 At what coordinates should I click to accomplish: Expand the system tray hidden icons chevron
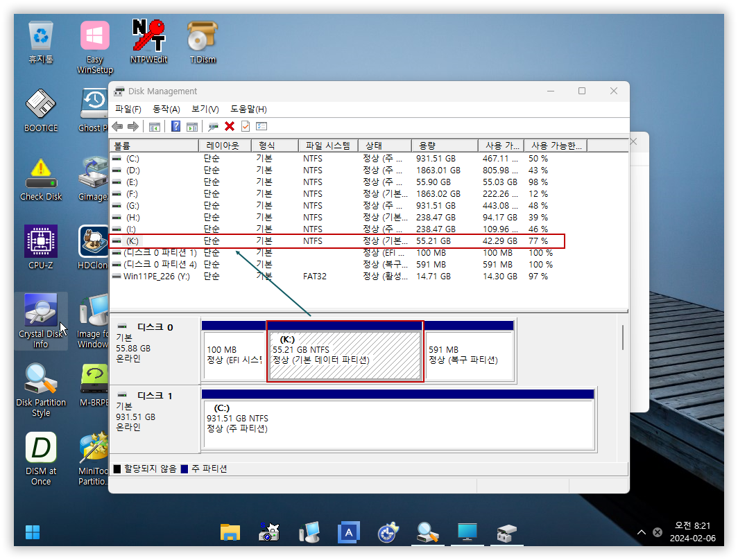pyautogui.click(x=642, y=532)
